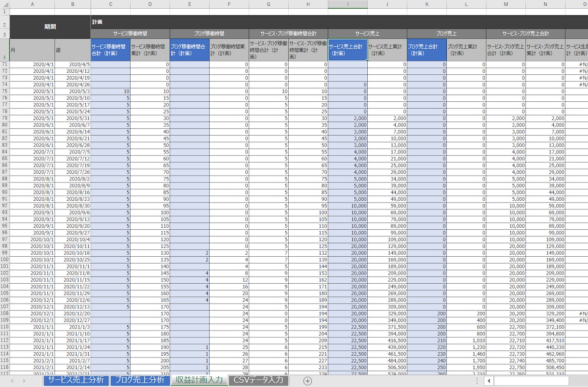The height and width of the screenshot is (387, 588).
Task: Switch to the ブログ売上分析 sheet tab
Action: 140,380
